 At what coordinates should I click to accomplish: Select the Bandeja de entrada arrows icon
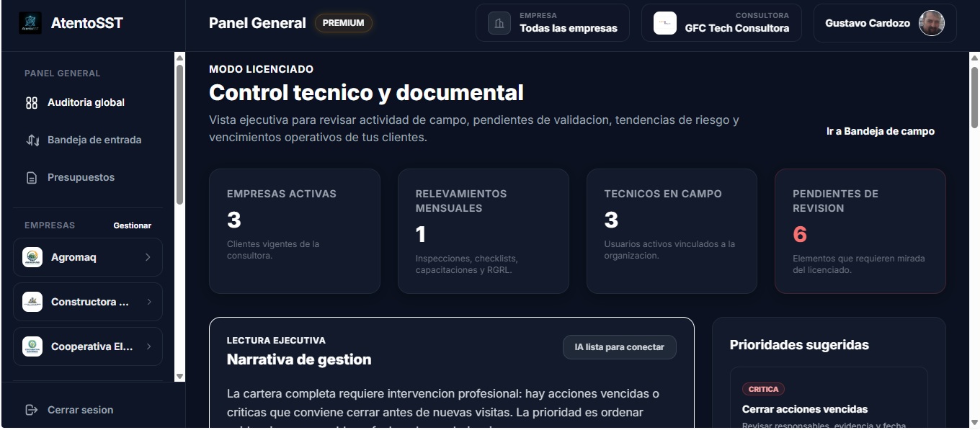[32, 140]
